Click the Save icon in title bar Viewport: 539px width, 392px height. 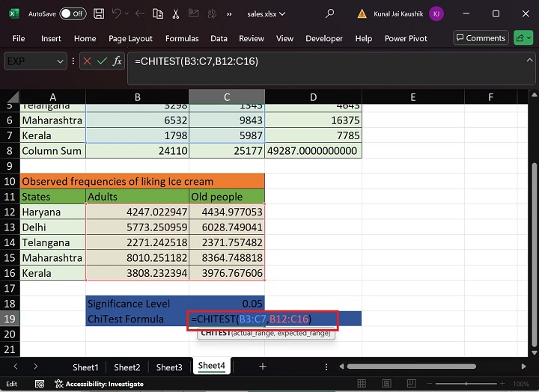100,13
